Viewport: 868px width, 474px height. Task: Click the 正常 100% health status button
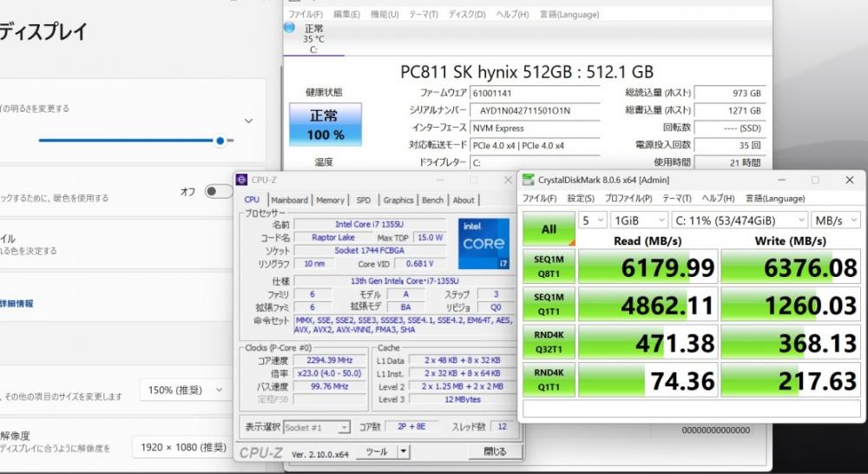(325, 124)
